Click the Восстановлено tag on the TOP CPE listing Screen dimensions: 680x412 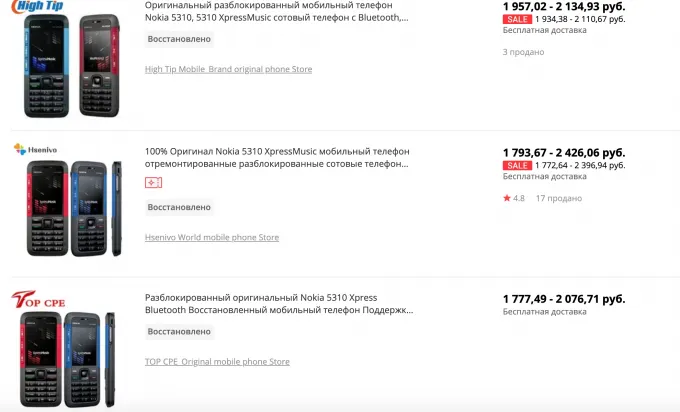click(x=179, y=331)
